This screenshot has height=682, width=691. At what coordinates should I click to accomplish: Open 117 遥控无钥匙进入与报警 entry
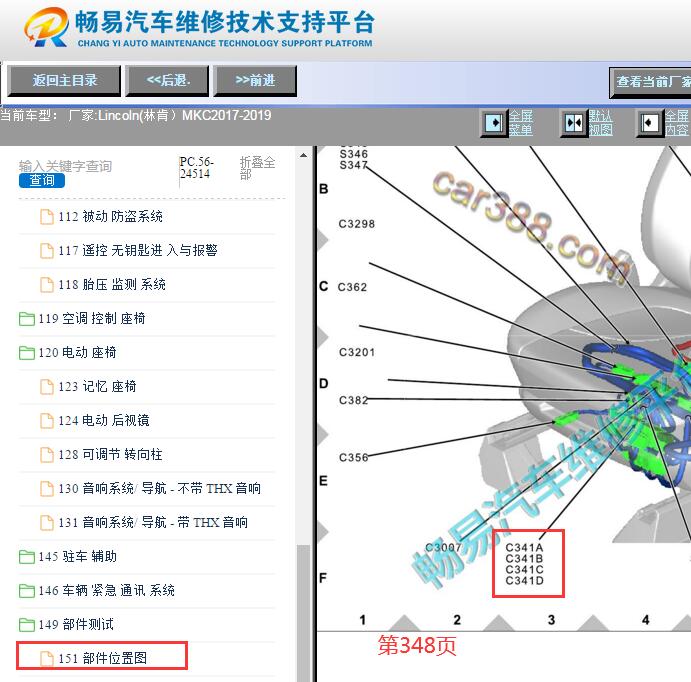click(138, 251)
